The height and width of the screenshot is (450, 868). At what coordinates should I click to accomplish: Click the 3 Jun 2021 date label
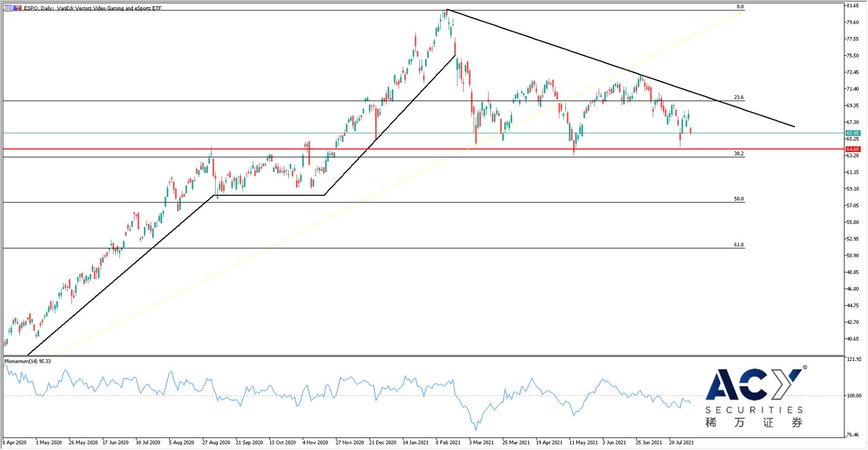coord(615,442)
